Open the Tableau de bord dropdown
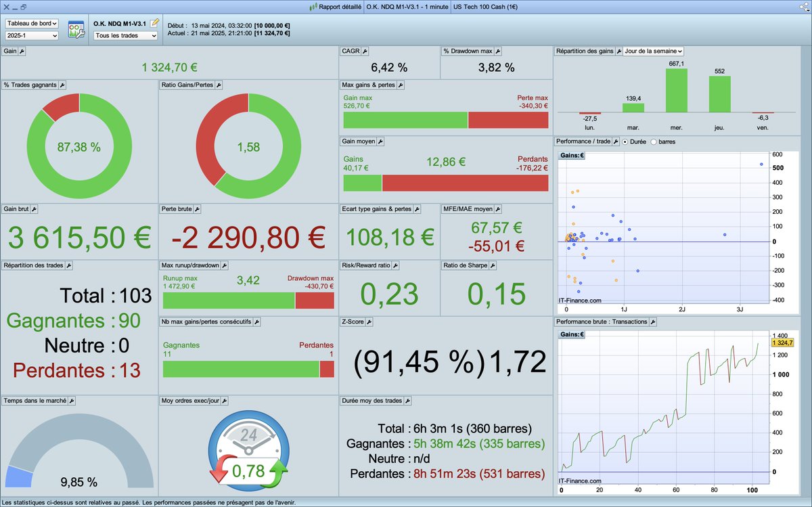 tap(32, 23)
